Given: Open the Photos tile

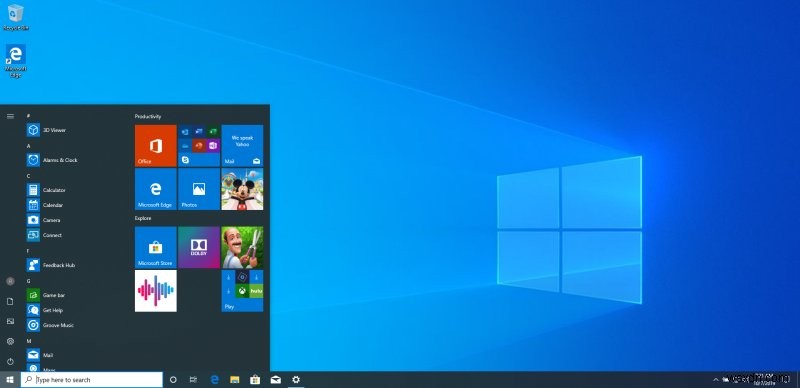Looking at the screenshot, I should pos(199,189).
